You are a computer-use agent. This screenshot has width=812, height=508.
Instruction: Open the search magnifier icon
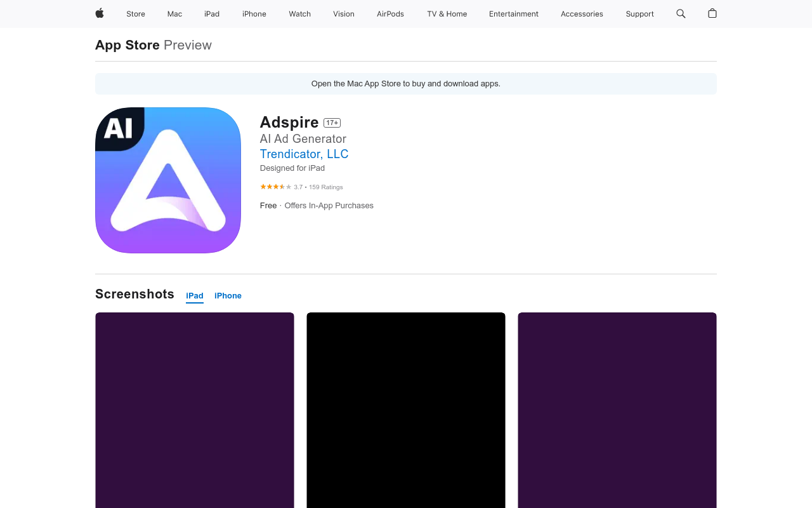click(x=681, y=13)
